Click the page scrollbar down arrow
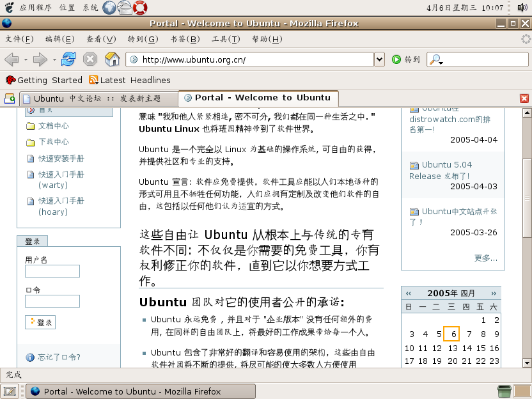Image resolution: width=532 pixels, height=399 pixels. point(527,363)
